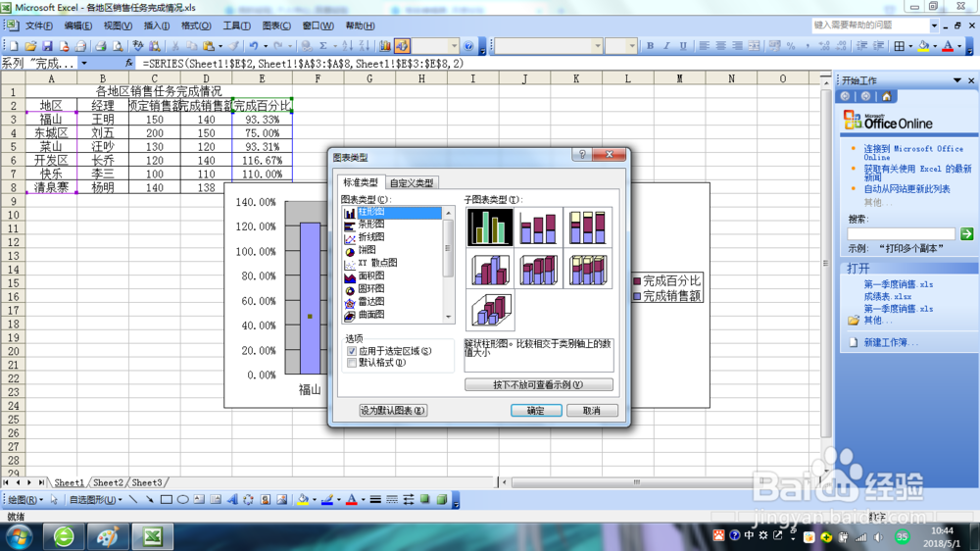Click the Line Color icon in Drawing toolbar
The height and width of the screenshot is (551, 980).
point(327,500)
